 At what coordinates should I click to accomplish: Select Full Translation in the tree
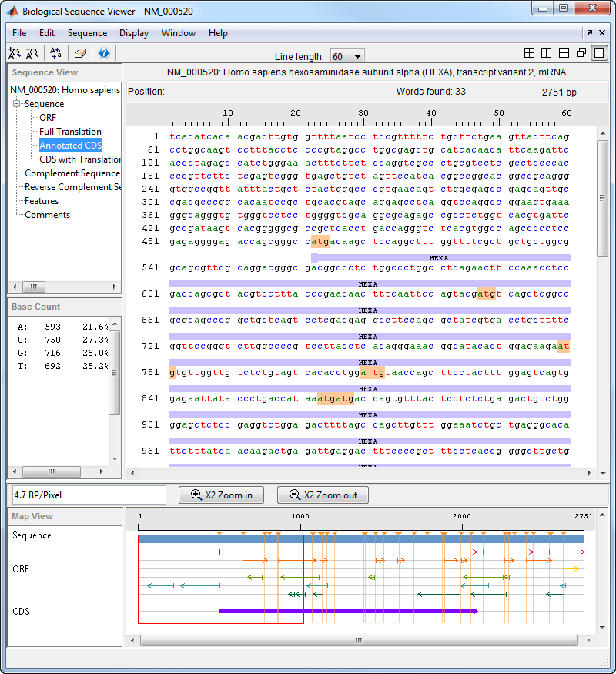point(70,132)
